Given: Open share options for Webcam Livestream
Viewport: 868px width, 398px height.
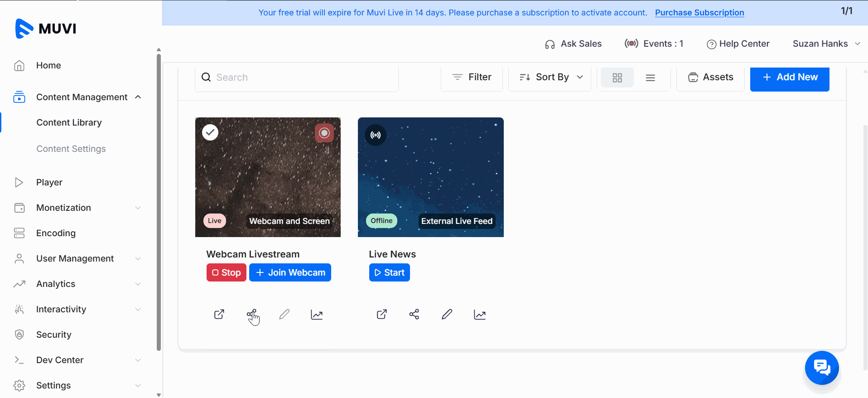Looking at the screenshot, I should click(x=252, y=314).
